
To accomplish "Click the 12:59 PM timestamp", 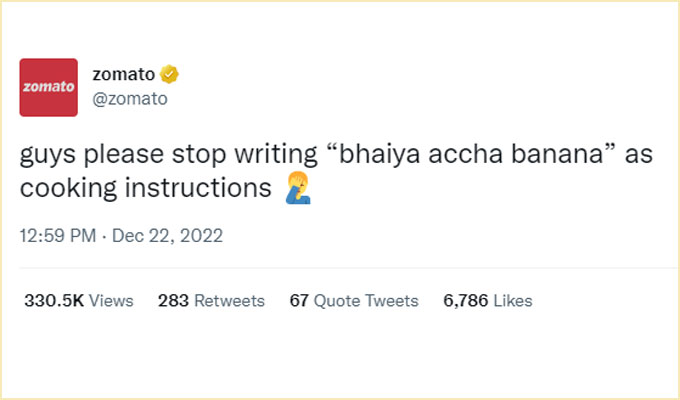I will pyautogui.click(x=58, y=236).
